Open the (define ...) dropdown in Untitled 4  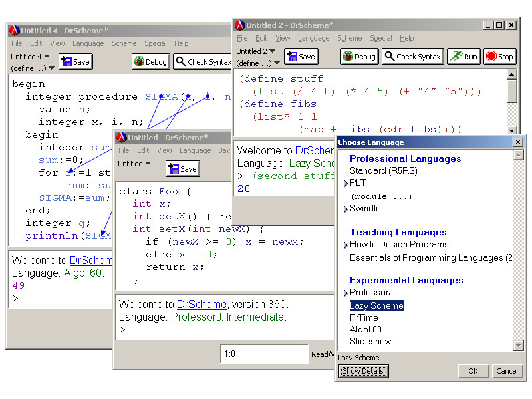(x=33, y=68)
